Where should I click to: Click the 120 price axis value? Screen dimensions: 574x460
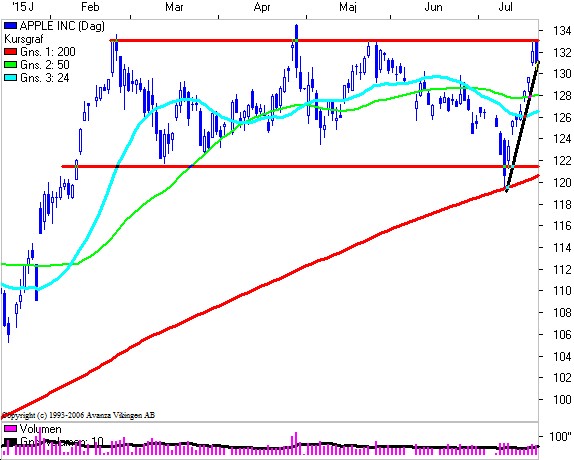[562, 183]
